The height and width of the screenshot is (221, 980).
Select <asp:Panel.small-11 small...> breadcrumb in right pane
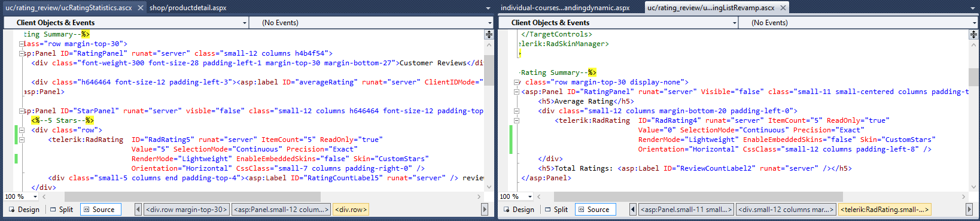686,210
